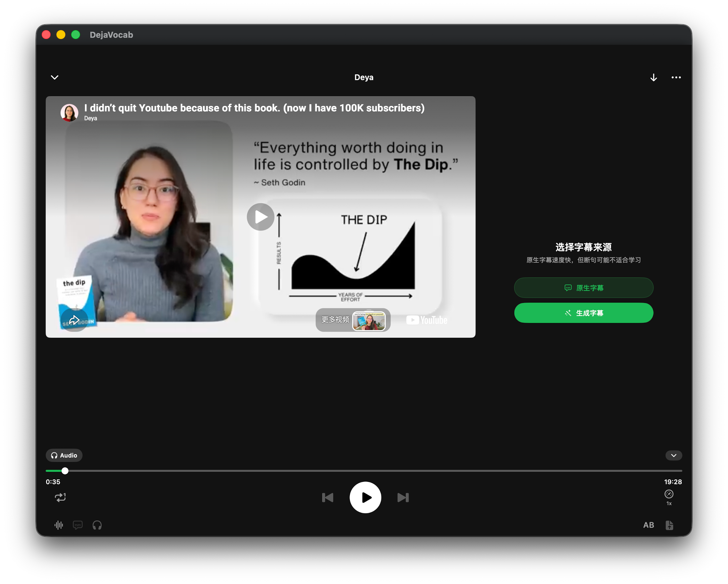Download the episode using the down arrow
Viewport: 728px width, 584px height.
tap(653, 77)
